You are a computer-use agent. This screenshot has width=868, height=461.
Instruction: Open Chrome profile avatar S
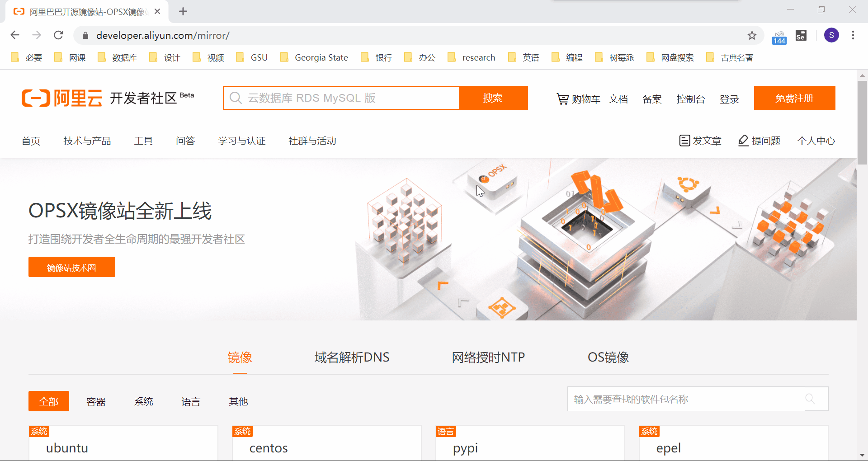[831, 35]
